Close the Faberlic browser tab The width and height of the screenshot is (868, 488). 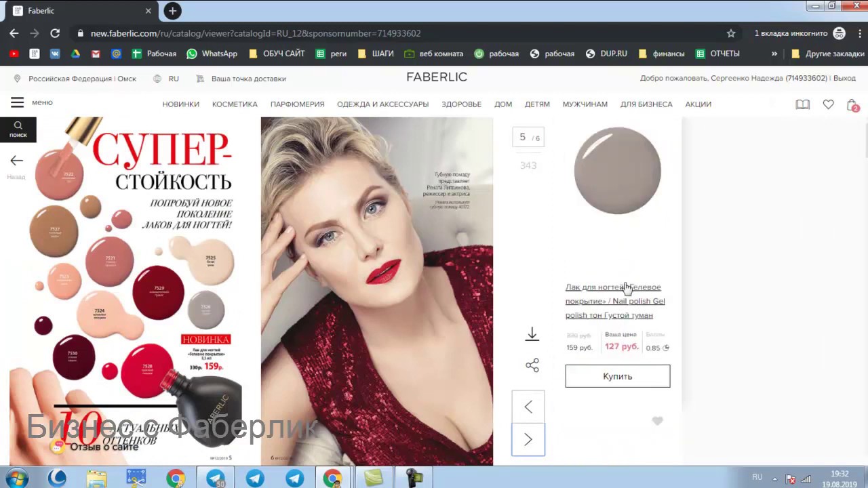pyautogui.click(x=149, y=11)
